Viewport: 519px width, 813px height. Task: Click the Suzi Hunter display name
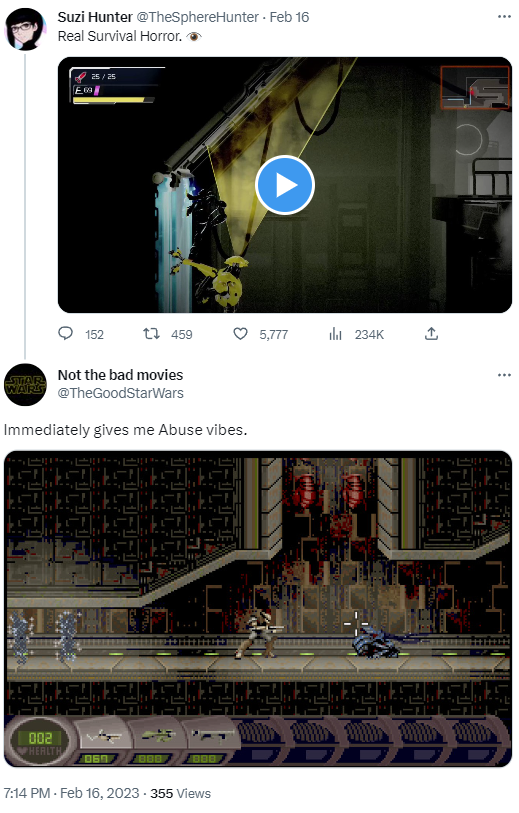point(95,17)
